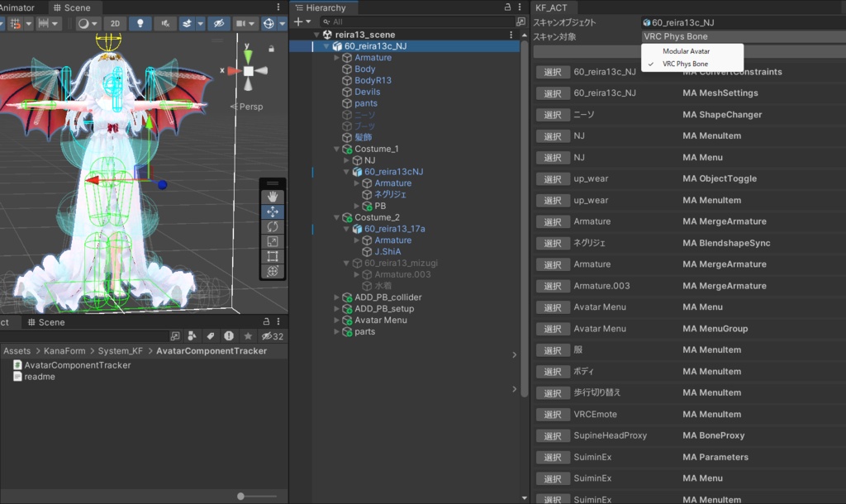
Task: Open scene effects dropdown arrow
Action: (200, 23)
